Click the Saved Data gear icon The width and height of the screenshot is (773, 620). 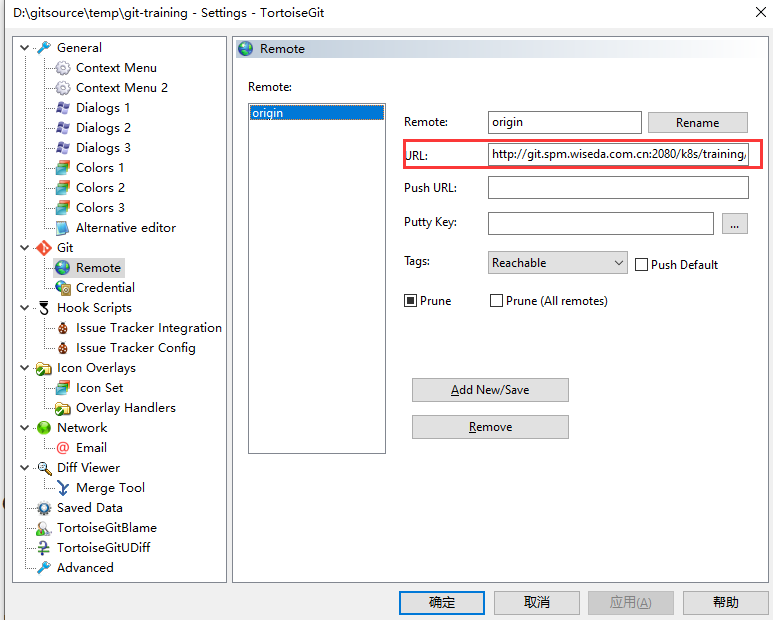click(44, 508)
